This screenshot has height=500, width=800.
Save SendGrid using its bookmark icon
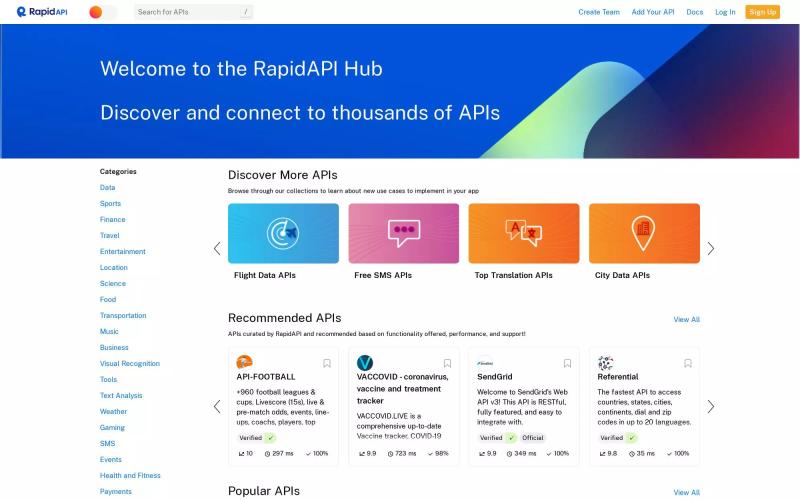[x=567, y=363]
